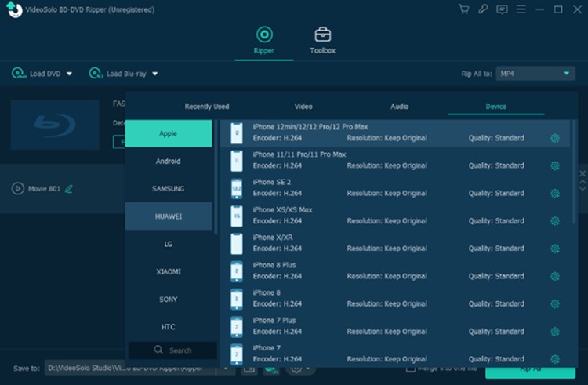Open settings gear for iPhone 8 row
The height and width of the screenshot is (385, 588).
[555, 304]
